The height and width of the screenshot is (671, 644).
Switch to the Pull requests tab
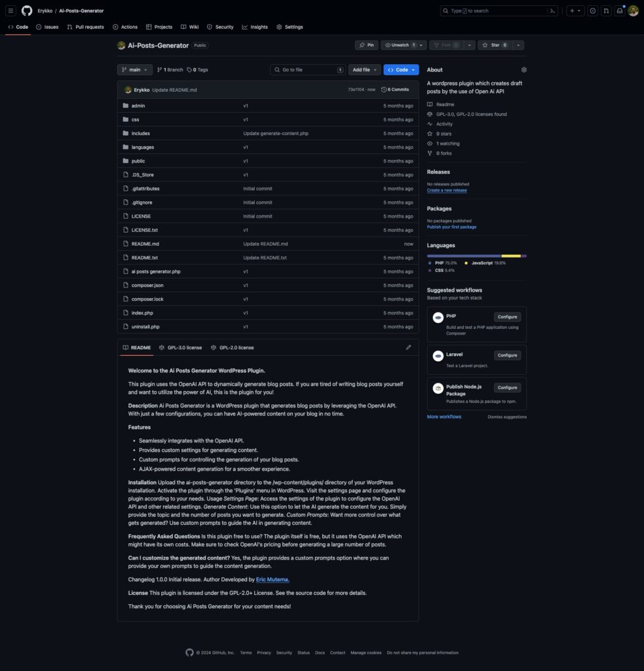point(86,27)
